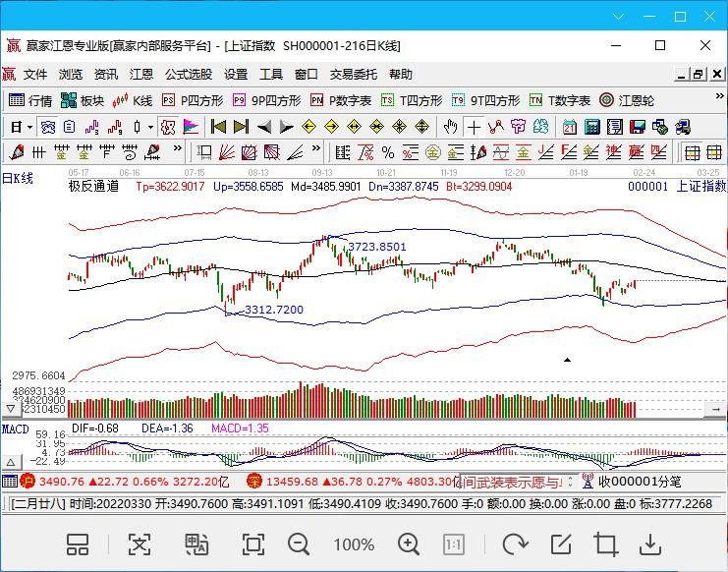The width and height of the screenshot is (728, 572).
Task: Click the purple 节 icon
Action: (x=518, y=127)
